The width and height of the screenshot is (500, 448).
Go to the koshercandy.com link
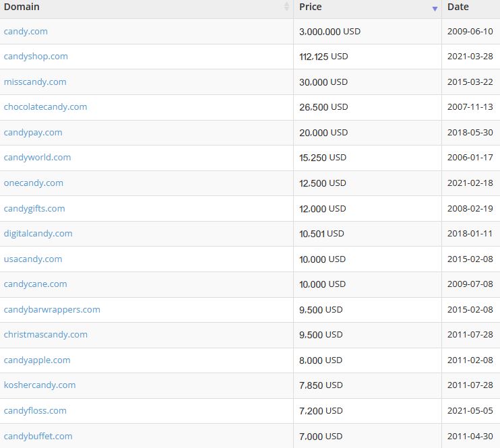tap(40, 385)
